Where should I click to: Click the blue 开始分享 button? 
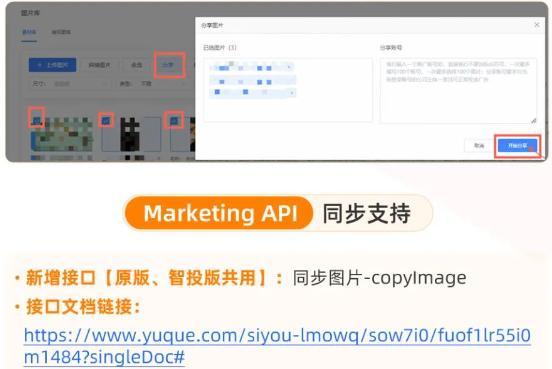[x=517, y=145]
